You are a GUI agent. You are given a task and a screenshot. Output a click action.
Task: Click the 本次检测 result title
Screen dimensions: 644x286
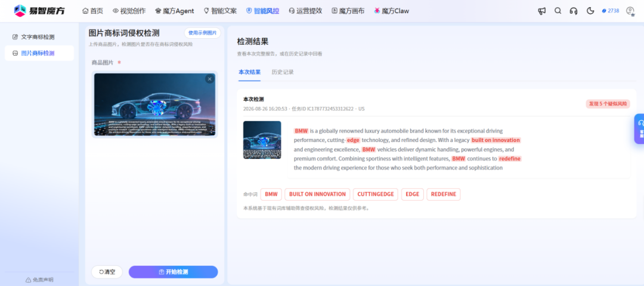(x=253, y=99)
